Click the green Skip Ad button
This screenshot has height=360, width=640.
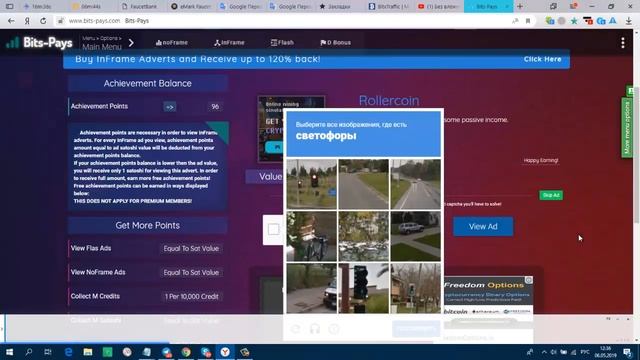click(x=551, y=195)
